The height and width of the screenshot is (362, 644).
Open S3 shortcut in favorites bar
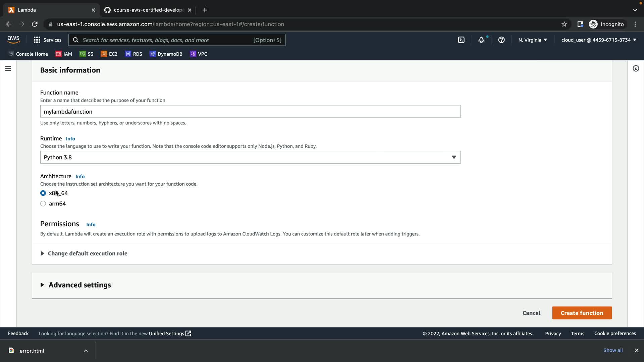tap(87, 54)
